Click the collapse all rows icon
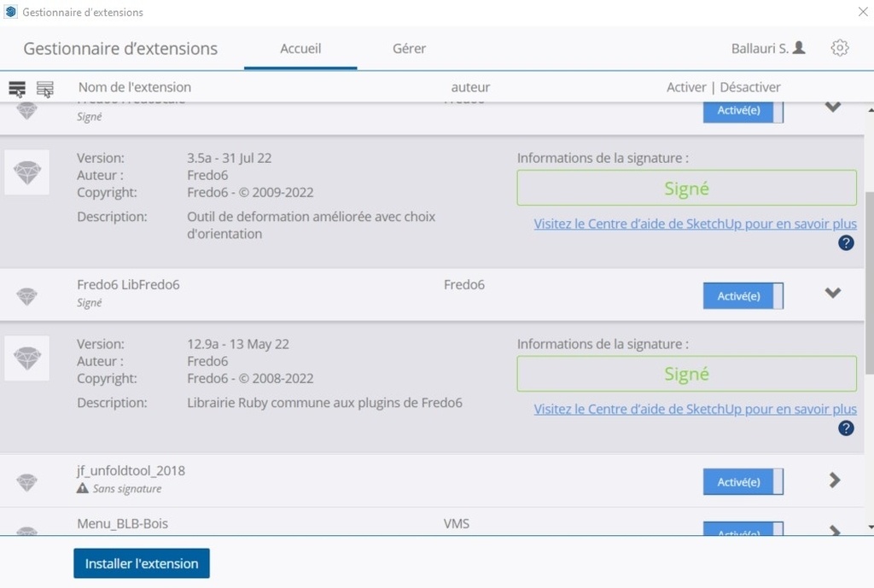The height and width of the screenshot is (588, 874). tap(45, 89)
